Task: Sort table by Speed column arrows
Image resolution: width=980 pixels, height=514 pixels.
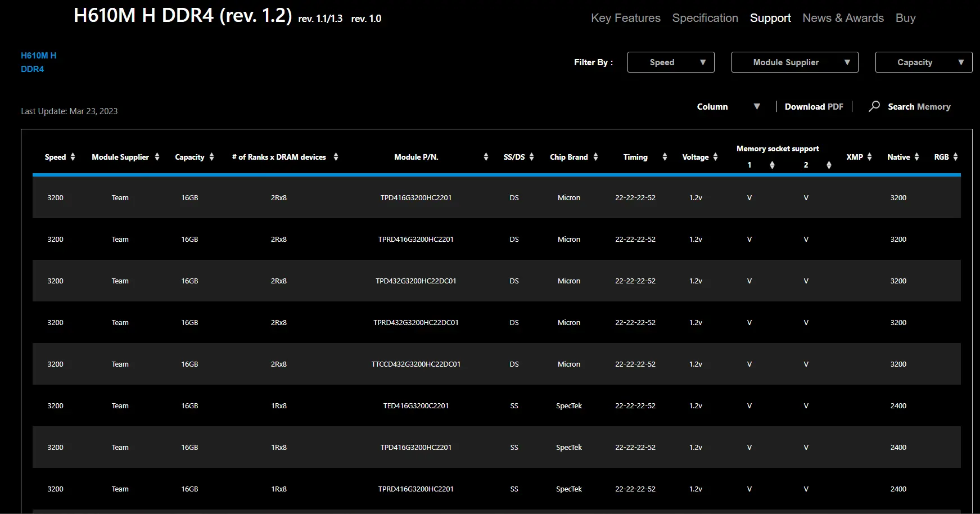Action: [73, 157]
